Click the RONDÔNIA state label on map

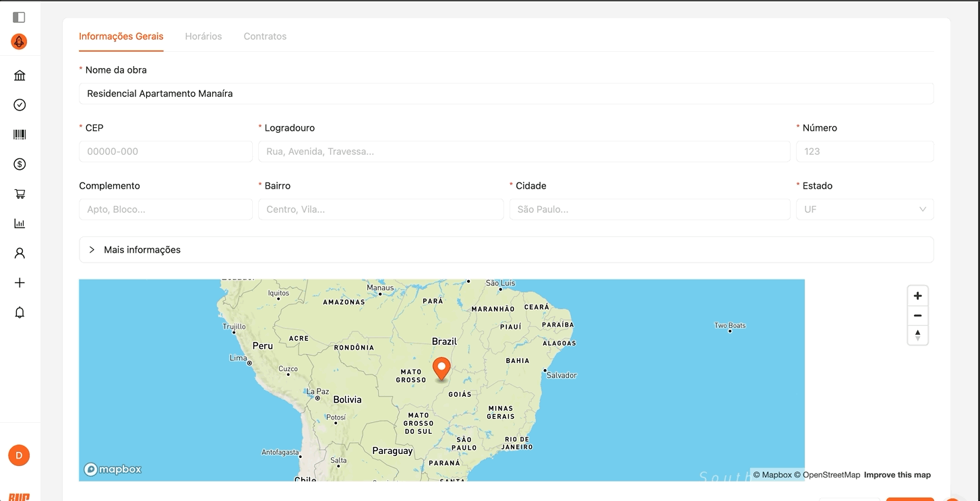pyautogui.click(x=354, y=348)
